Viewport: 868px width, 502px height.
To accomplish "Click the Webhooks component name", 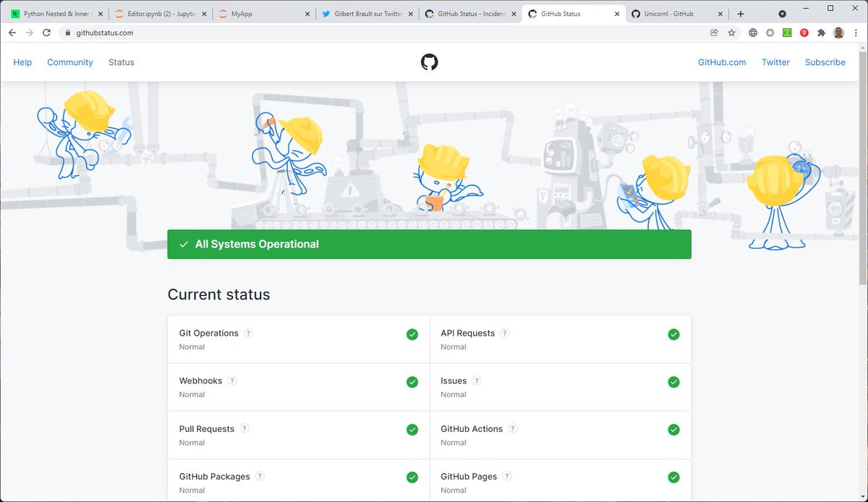I will 200,381.
